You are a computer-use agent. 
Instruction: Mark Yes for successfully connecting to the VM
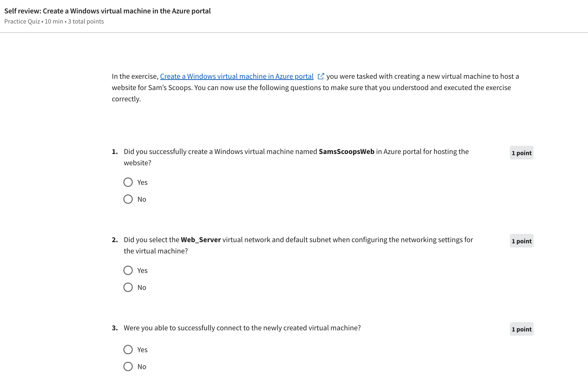pyautogui.click(x=128, y=350)
